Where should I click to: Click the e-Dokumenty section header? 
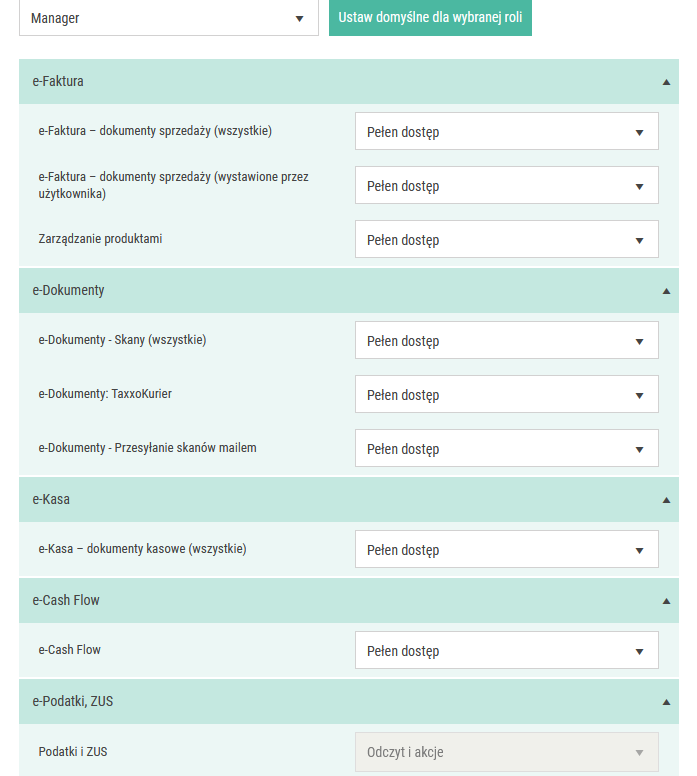[349, 291]
